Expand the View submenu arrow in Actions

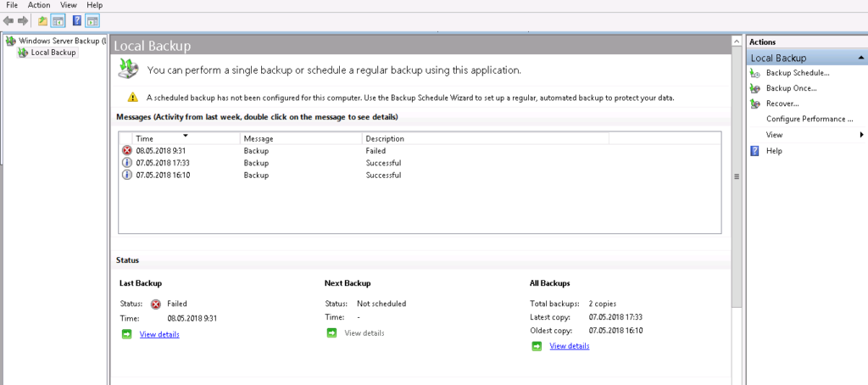pos(861,135)
